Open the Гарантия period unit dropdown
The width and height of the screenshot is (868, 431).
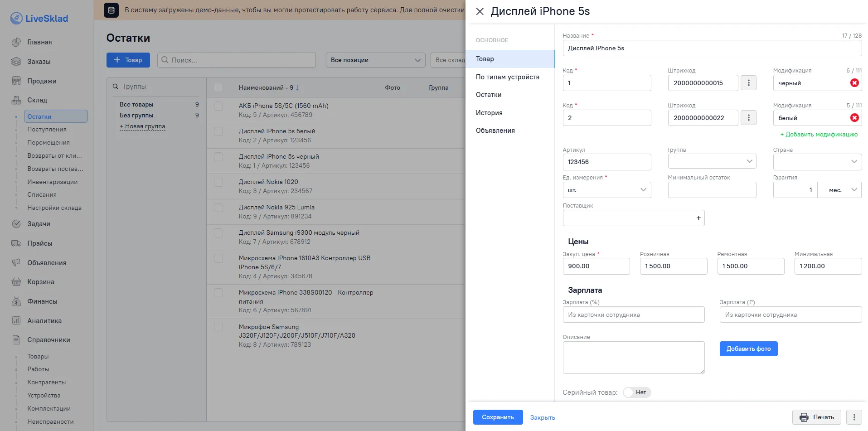point(840,190)
